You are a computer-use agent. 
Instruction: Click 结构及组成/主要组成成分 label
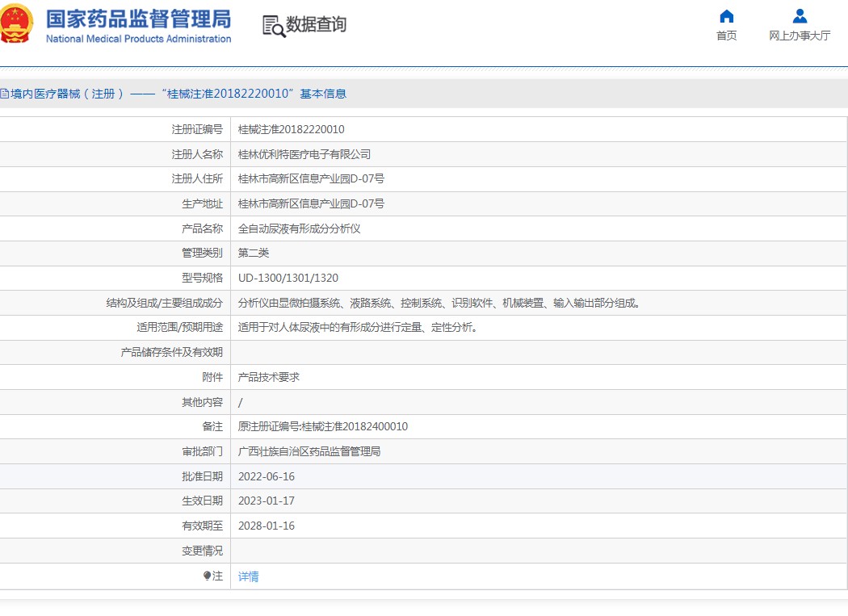pos(165,303)
